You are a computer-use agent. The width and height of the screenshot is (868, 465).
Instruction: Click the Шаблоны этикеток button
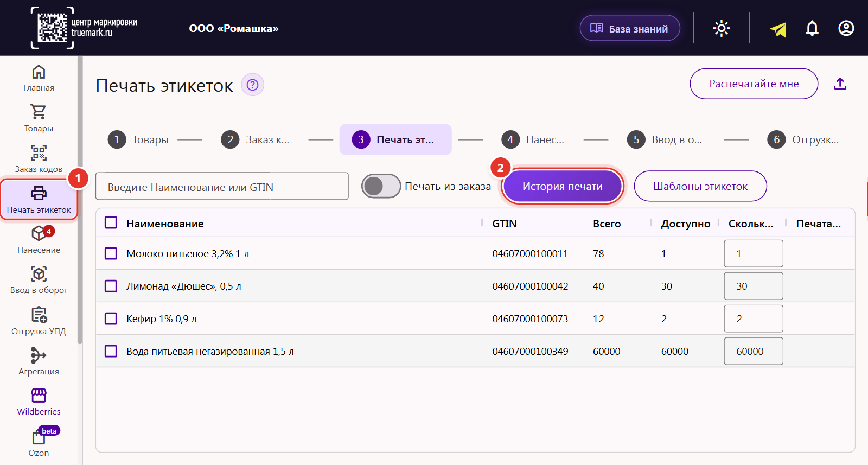coord(700,186)
